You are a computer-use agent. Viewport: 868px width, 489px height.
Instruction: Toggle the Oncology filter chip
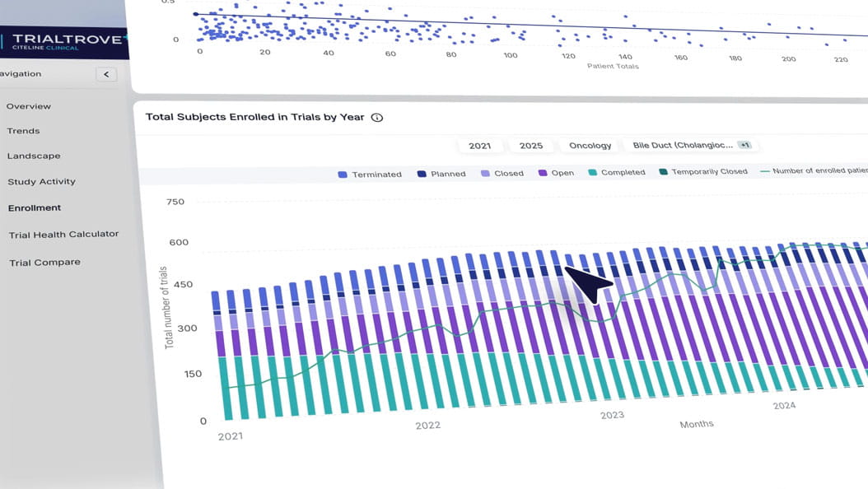[590, 145]
